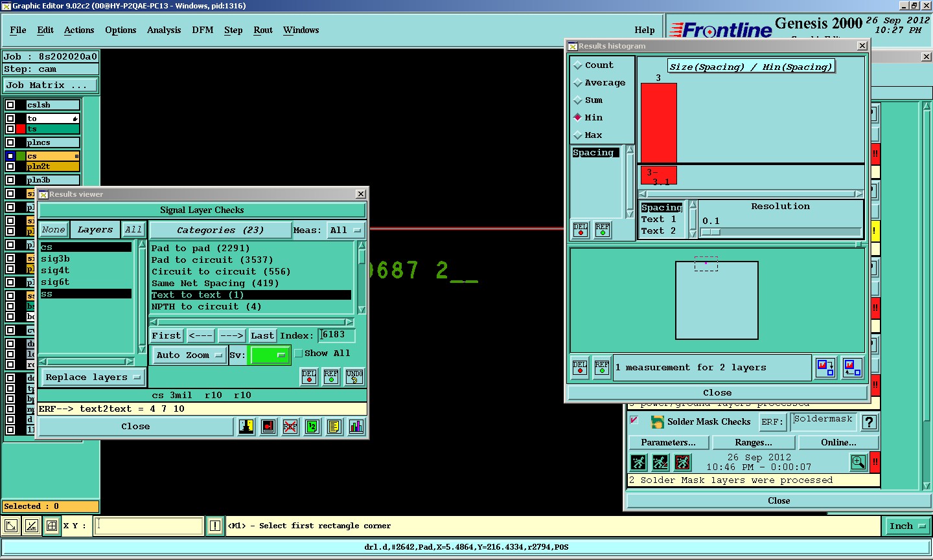Select the Count radio option
The image size is (933, 560).
[x=578, y=65]
